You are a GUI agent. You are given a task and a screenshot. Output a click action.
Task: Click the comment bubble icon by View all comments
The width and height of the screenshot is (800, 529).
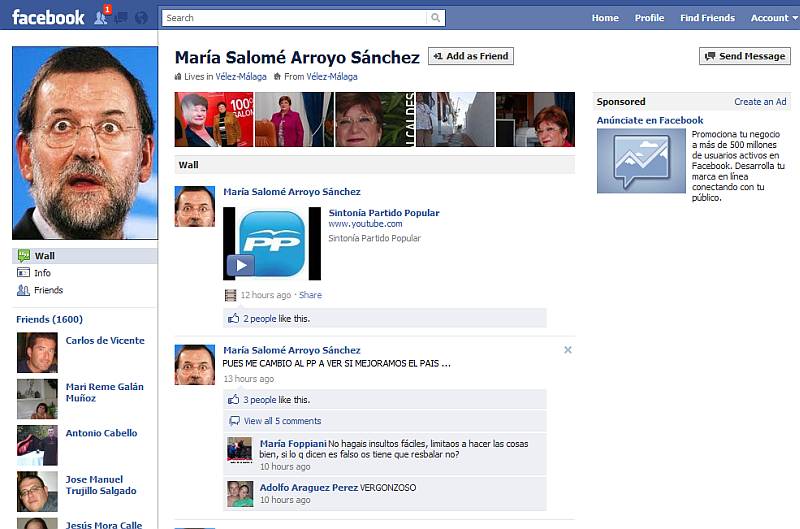coord(234,421)
